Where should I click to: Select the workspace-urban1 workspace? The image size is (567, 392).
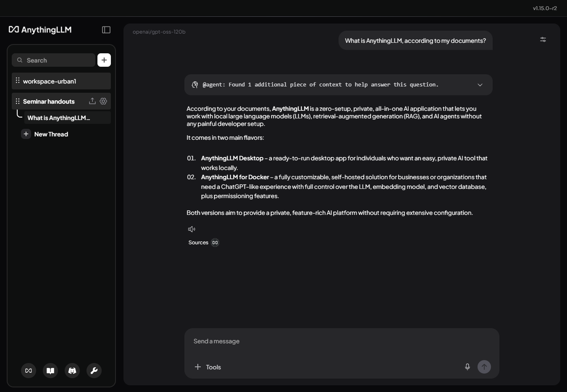pos(61,81)
